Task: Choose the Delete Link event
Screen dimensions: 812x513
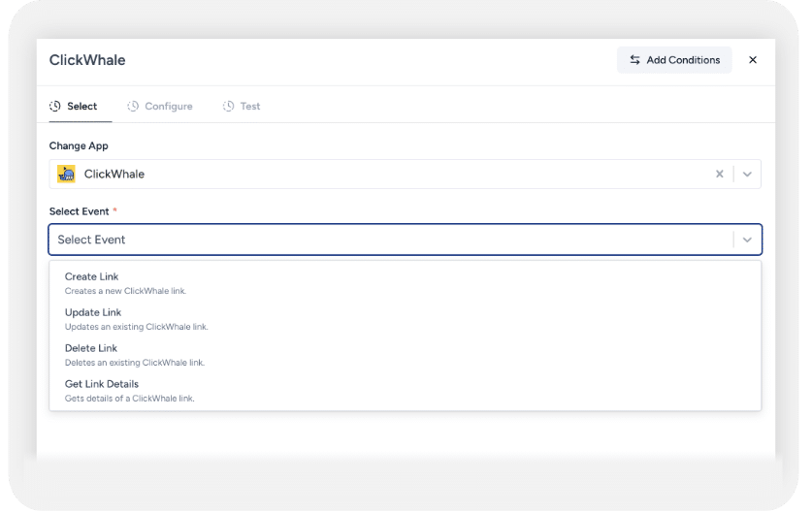Action: coord(405,355)
